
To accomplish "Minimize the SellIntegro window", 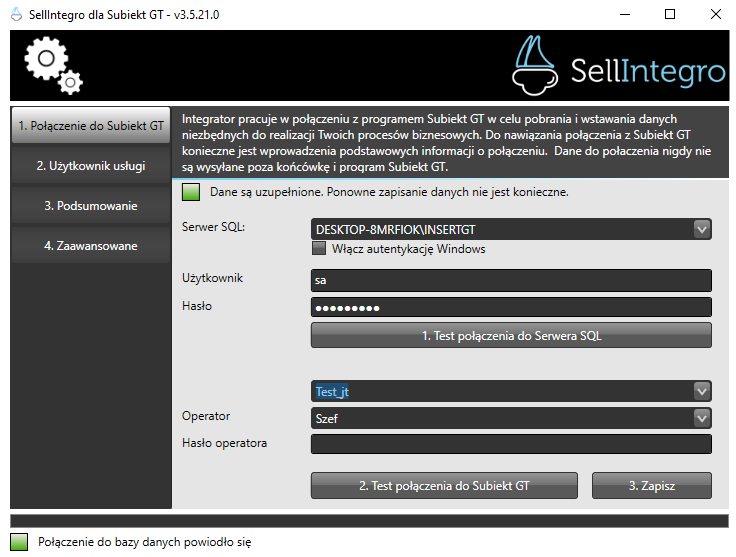I will pos(625,15).
